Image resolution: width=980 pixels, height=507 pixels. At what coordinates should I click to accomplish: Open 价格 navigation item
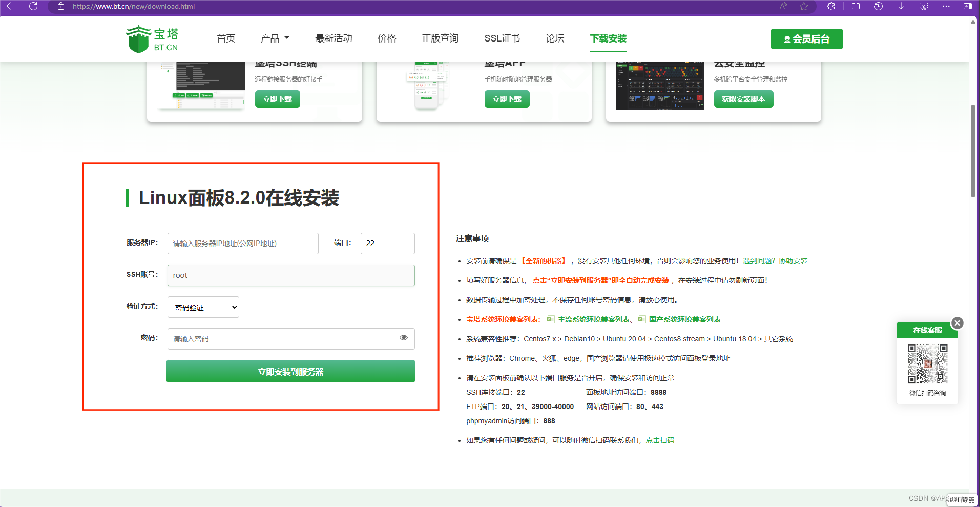[387, 38]
